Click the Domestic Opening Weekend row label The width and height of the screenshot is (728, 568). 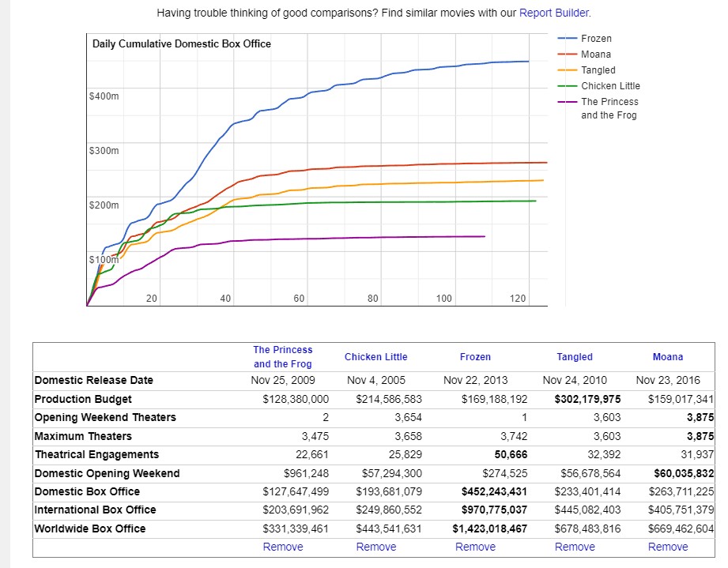pos(108,473)
